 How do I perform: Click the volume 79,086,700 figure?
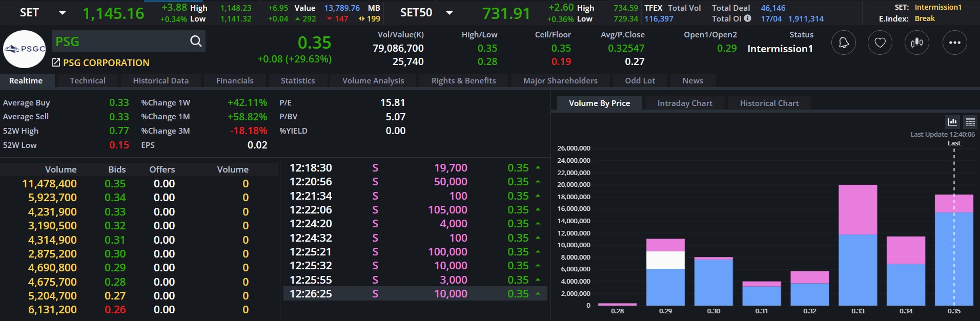(398, 49)
